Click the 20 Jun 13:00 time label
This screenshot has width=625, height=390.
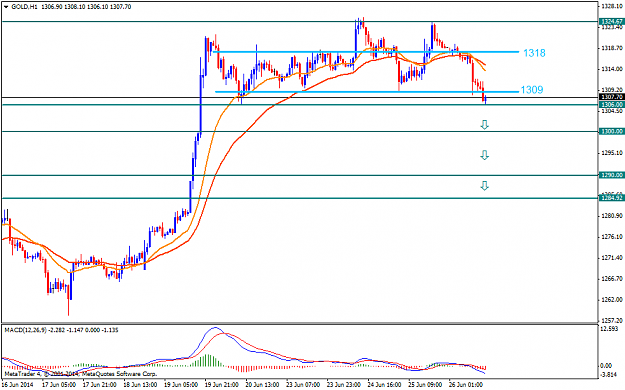(x=262, y=385)
